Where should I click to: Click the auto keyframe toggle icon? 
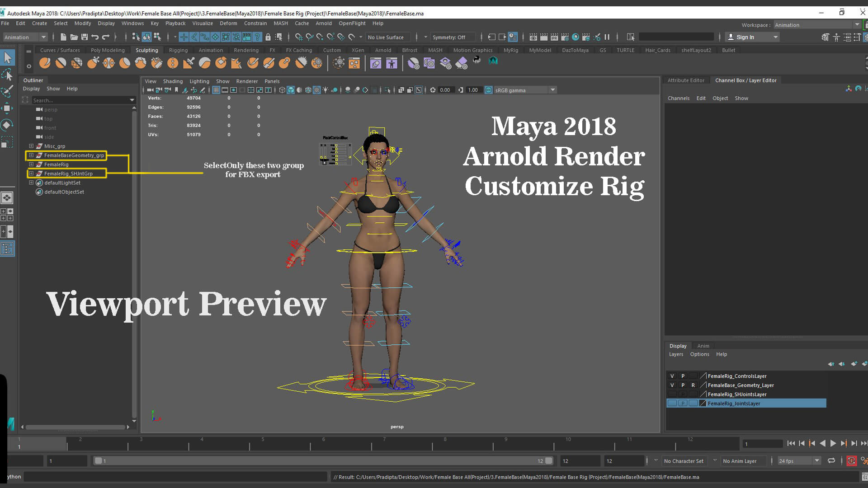pos(852,461)
